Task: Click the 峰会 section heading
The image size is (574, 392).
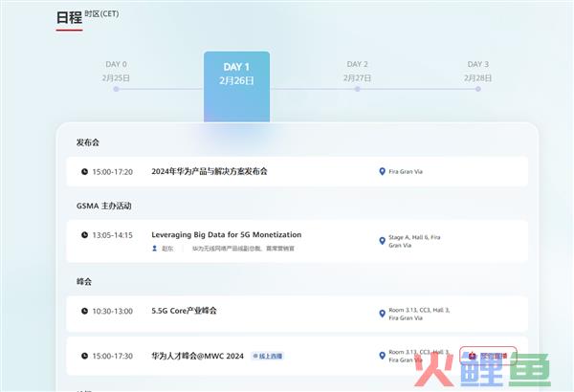Action: click(84, 281)
